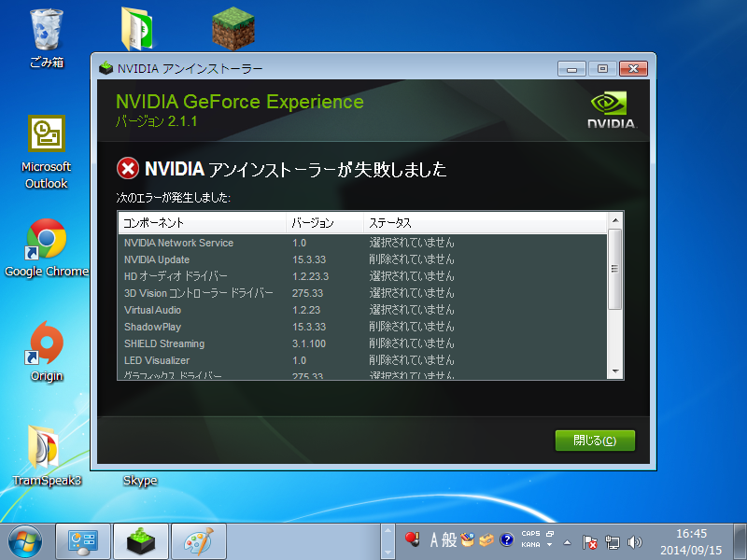Viewport: 747px width, 560px height.
Task: Click the component list scrollbar thumb
Action: 615,269
